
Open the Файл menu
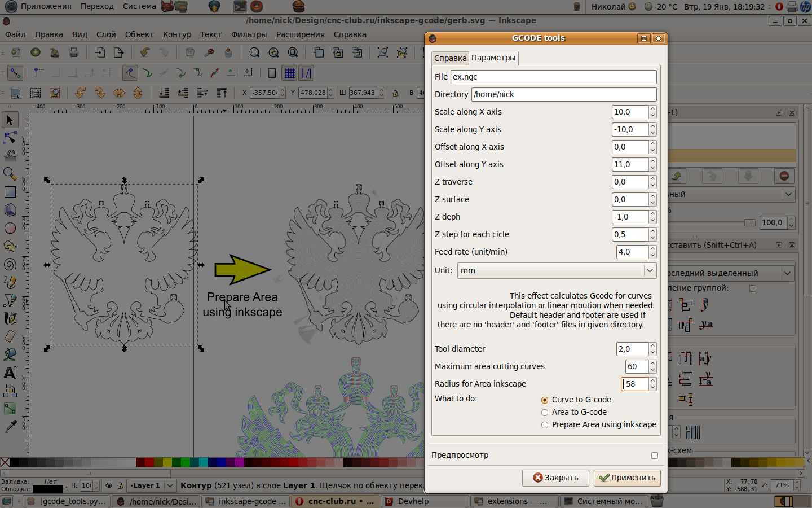pyautogui.click(x=15, y=34)
